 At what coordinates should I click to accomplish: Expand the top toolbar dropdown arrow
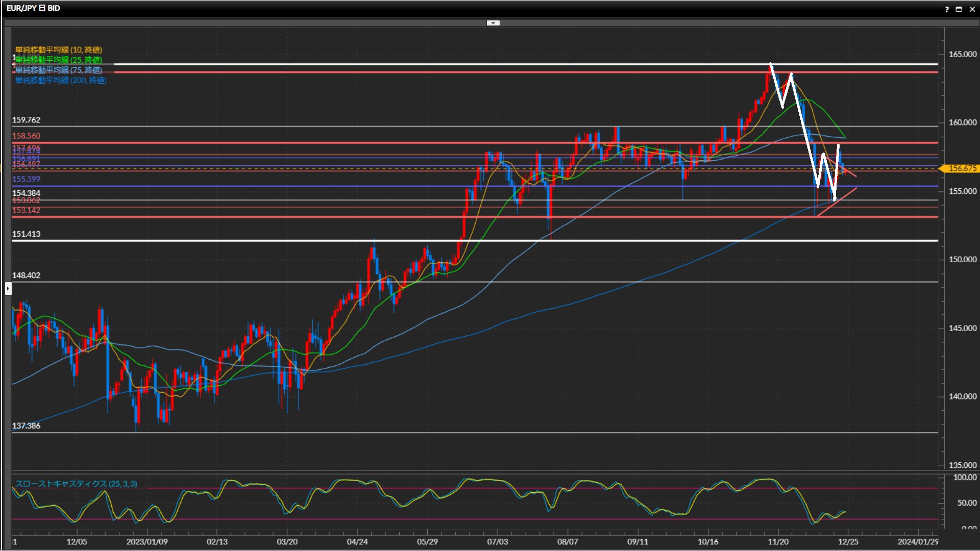[x=493, y=23]
